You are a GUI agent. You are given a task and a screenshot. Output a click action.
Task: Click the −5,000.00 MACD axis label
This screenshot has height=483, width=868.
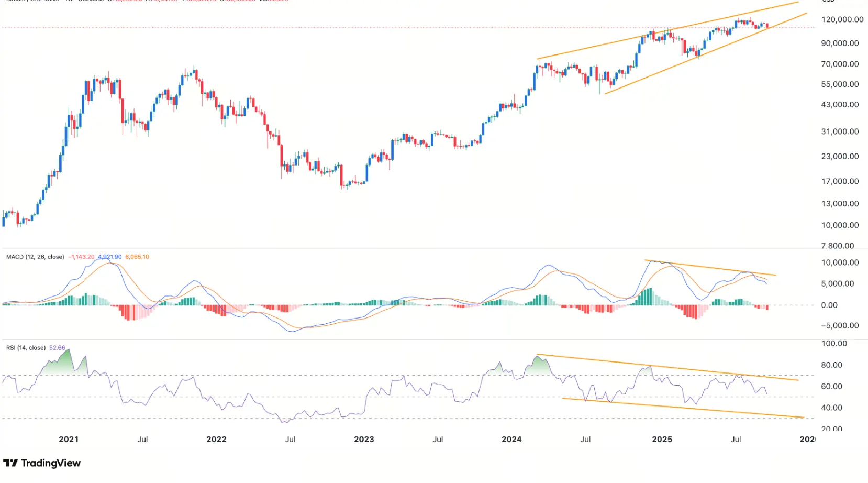click(x=840, y=325)
